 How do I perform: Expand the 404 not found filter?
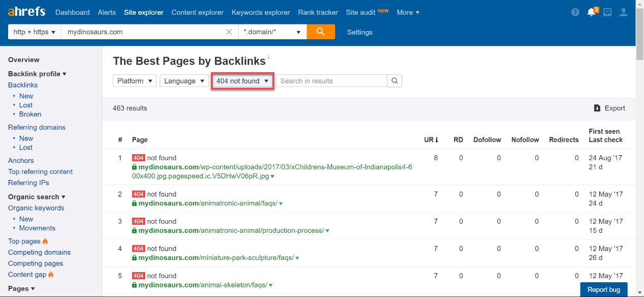(x=242, y=81)
